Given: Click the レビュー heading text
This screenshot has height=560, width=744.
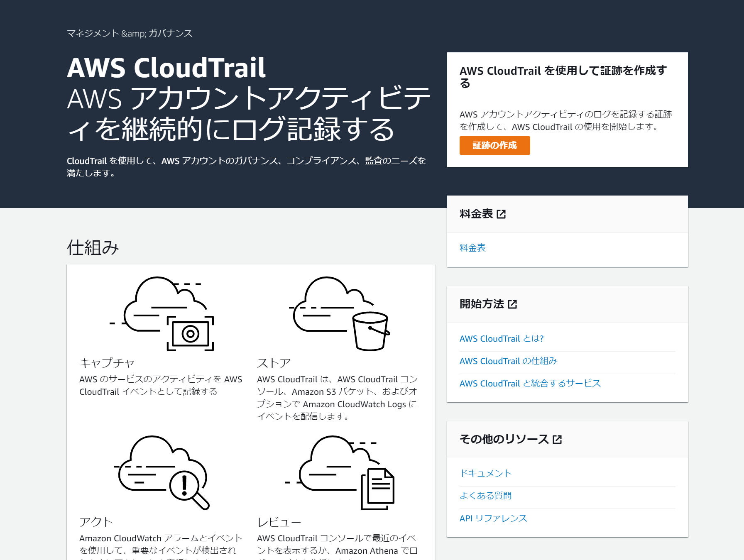Looking at the screenshot, I should tap(279, 522).
